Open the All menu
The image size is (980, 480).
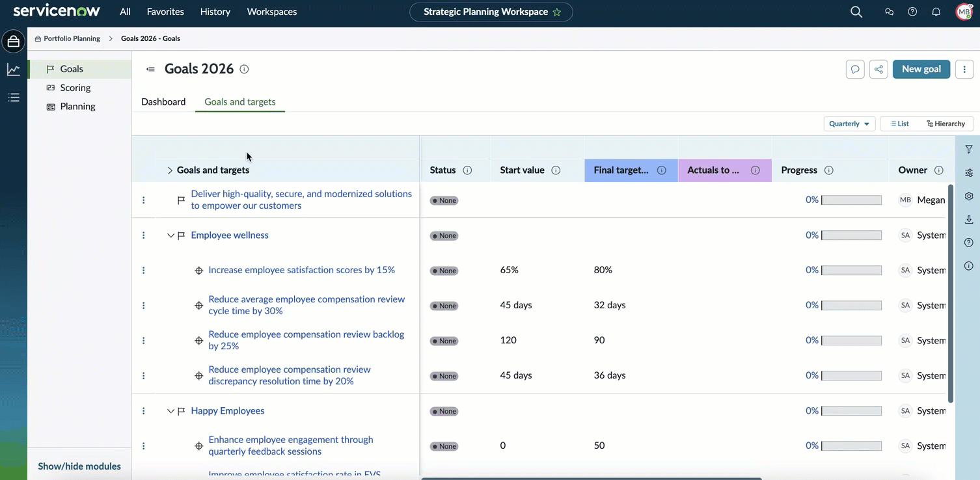pos(125,12)
